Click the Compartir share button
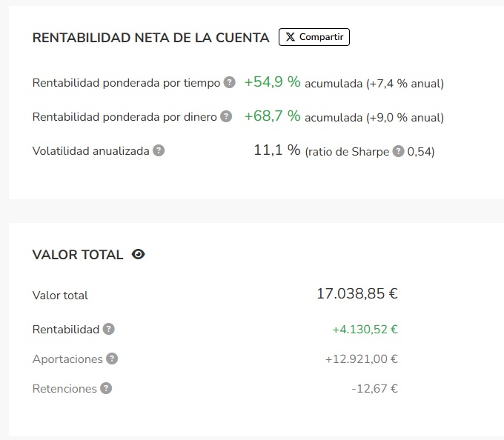504x440 pixels. point(314,37)
